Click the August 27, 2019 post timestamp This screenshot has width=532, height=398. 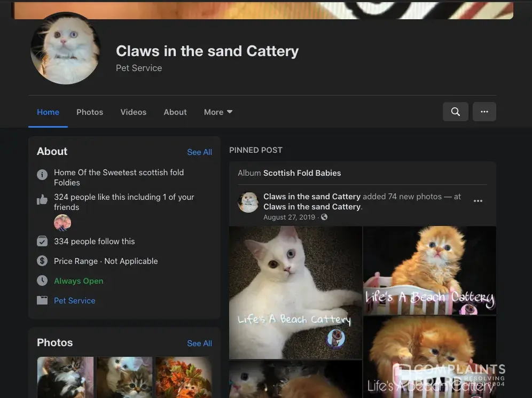(289, 217)
